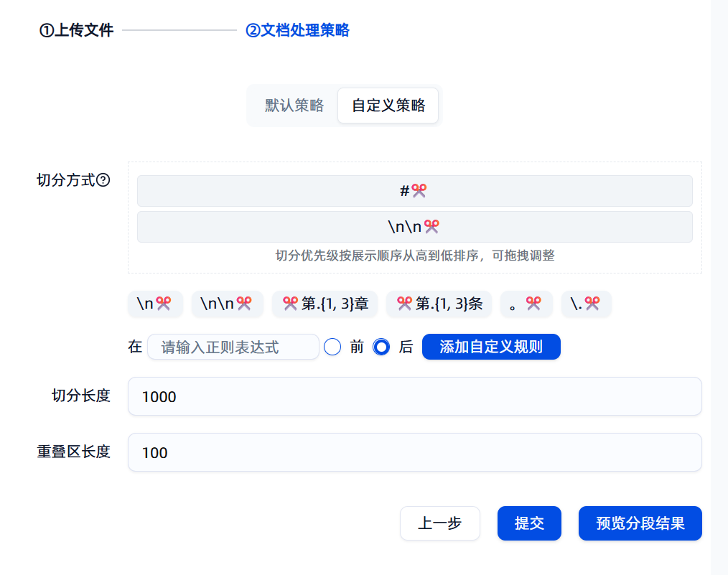Open the 预览分段结果 preview
The height and width of the screenshot is (575, 728).
[639, 523]
